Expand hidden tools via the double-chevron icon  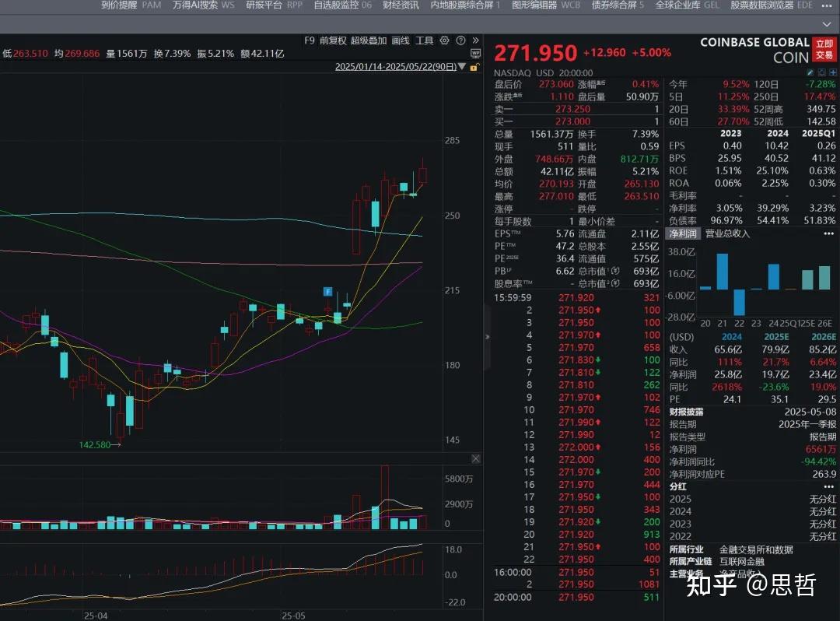click(x=476, y=40)
